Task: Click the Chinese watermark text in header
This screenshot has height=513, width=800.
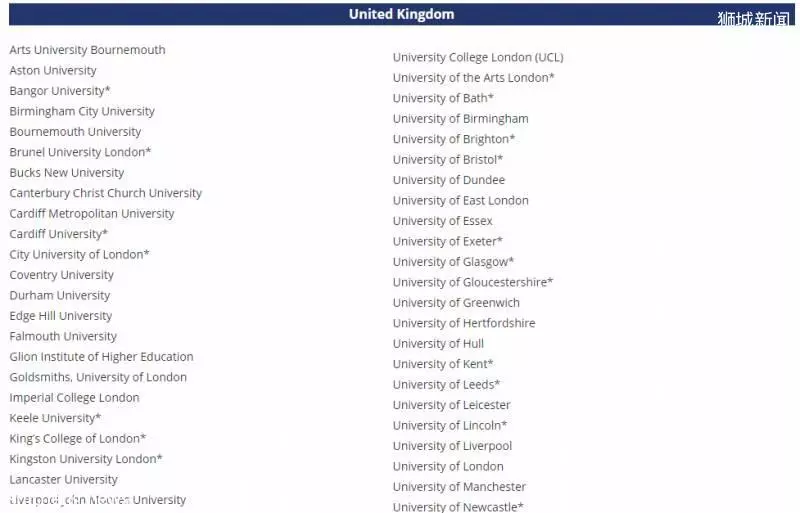Action: point(754,19)
